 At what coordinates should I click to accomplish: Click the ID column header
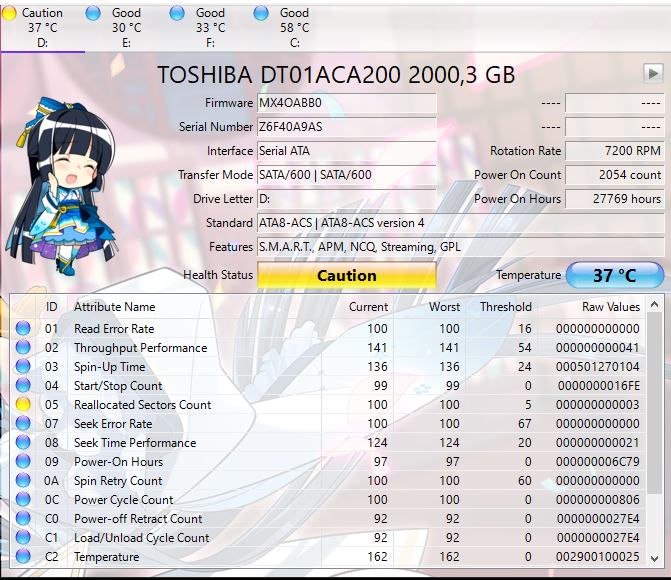tap(52, 307)
